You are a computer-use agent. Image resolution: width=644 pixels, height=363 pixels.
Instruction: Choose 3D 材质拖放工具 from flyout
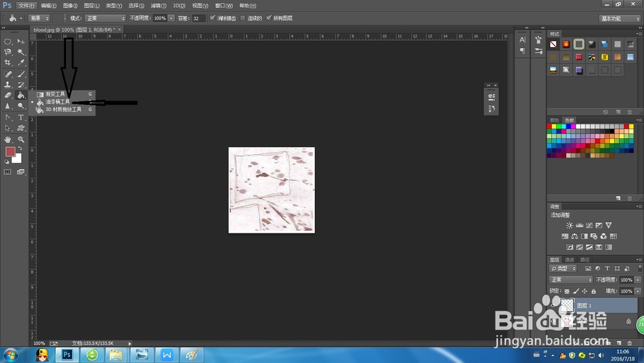pos(62,110)
